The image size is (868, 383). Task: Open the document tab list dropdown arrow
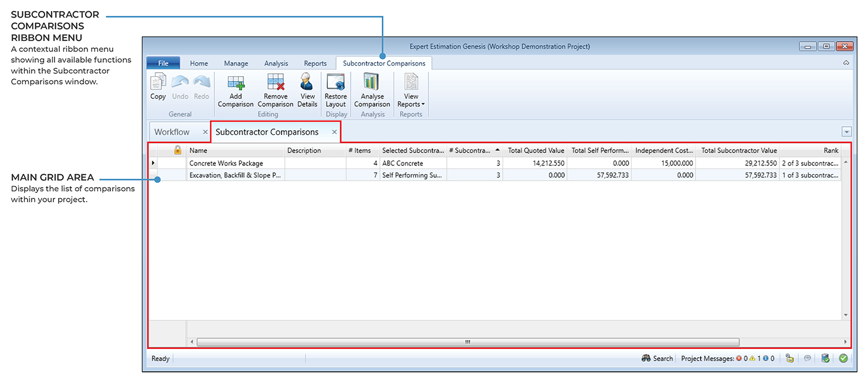(846, 132)
